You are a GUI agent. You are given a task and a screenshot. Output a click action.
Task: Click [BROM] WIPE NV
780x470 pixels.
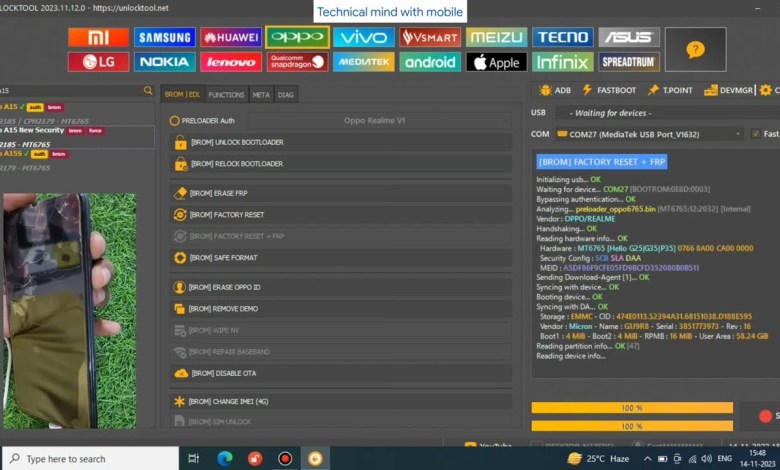tap(341, 330)
